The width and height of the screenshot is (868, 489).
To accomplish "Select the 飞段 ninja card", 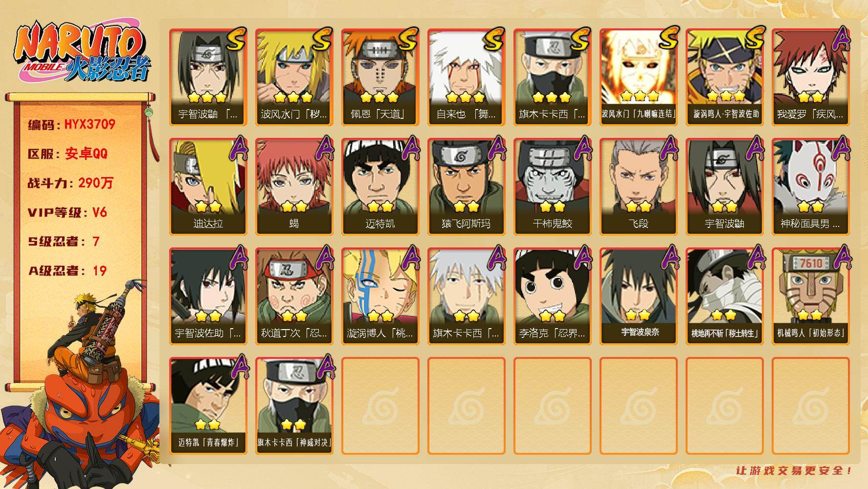I will click(638, 186).
